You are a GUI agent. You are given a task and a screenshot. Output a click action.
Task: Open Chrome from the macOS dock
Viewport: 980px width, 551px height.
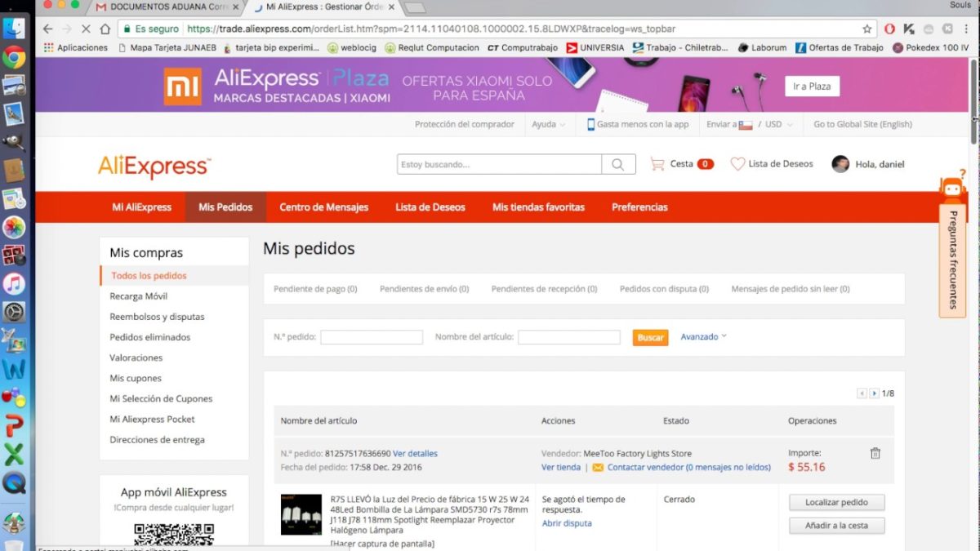pos(14,58)
